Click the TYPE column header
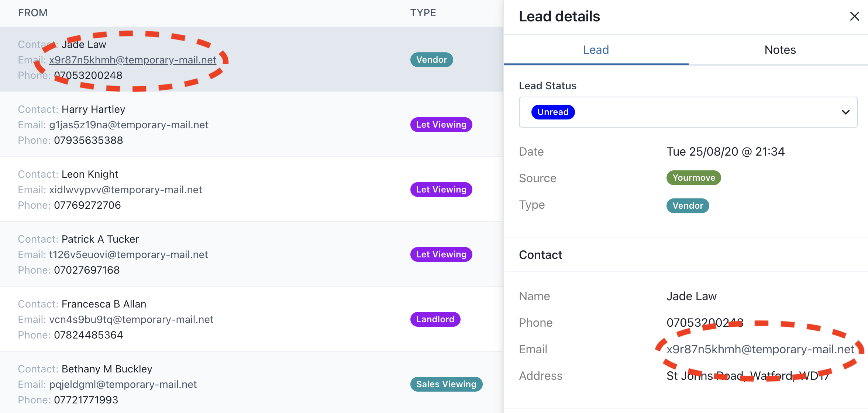The height and width of the screenshot is (413, 868). tap(423, 13)
